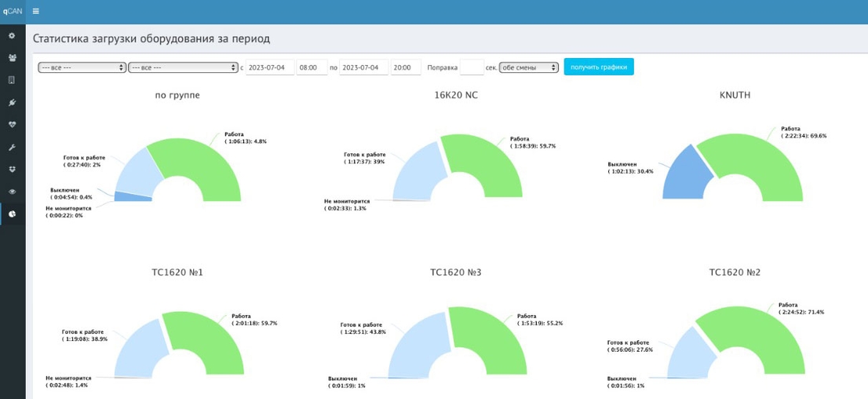This screenshot has height=399, width=868.
Task: Click the 'получить графики' button
Action: (599, 67)
